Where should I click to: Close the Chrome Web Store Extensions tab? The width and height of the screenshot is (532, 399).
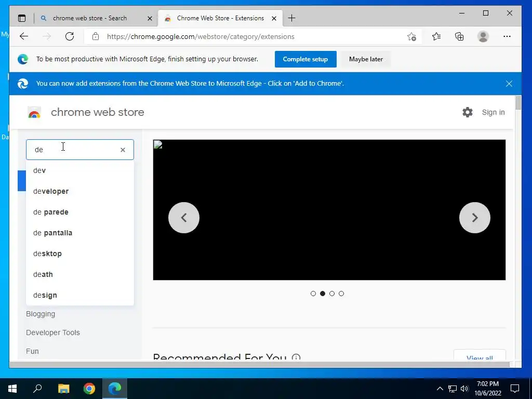274,18
